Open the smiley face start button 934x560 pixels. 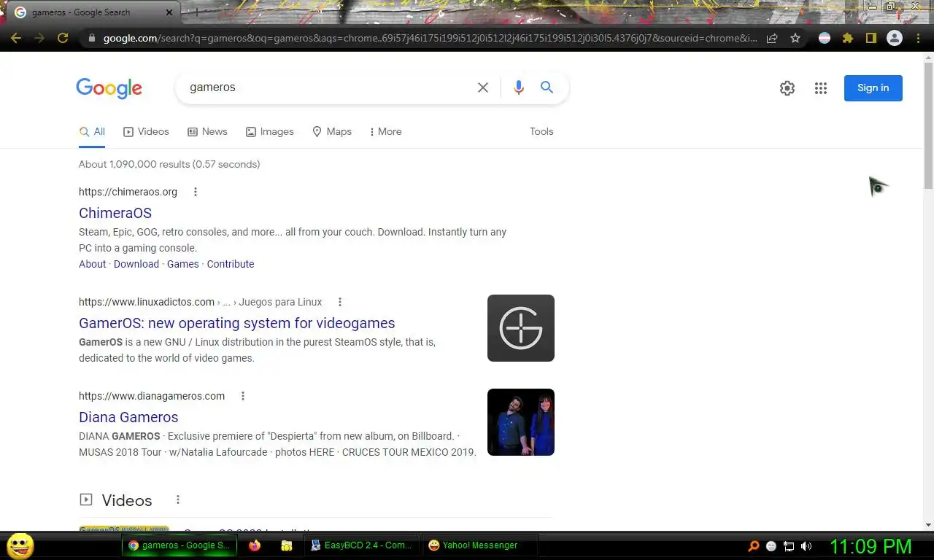(x=20, y=545)
